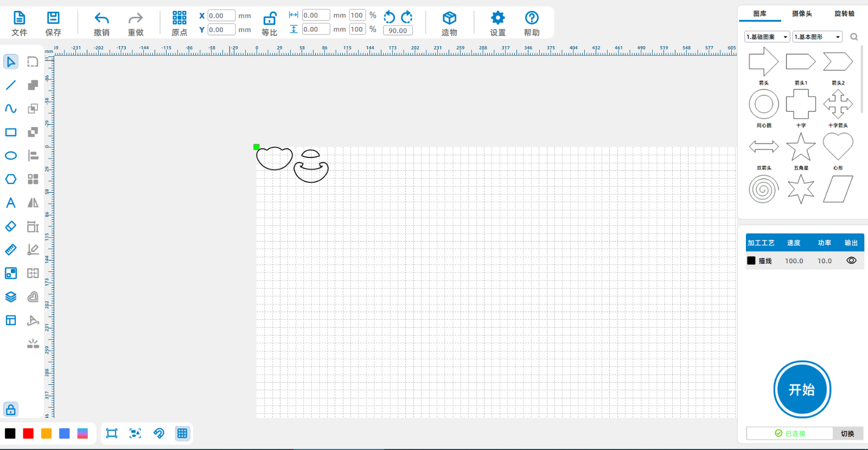This screenshot has width=868, height=450.
Task: Select the hexagon polygon tool
Action: coord(11,179)
